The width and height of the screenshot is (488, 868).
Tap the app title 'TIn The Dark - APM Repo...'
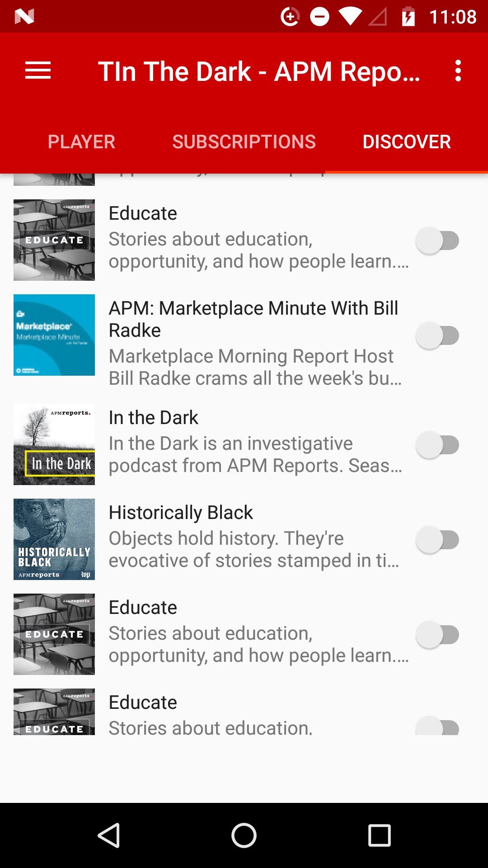coord(259,71)
